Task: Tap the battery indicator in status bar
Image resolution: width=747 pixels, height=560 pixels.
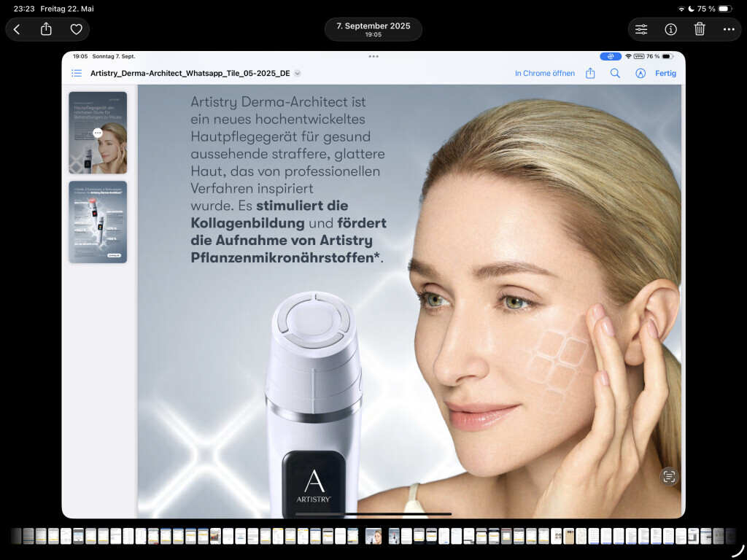Action: [x=724, y=9]
